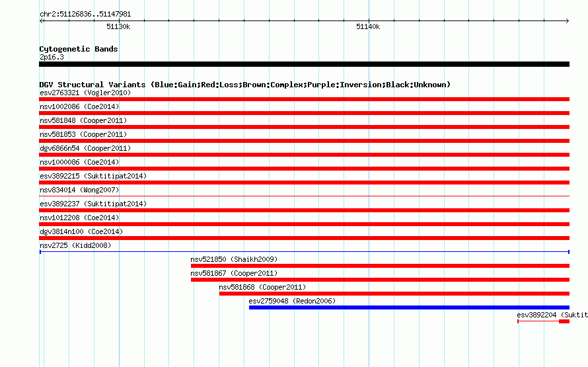Open variant esv2759048 (Redon2006) label
Image resolution: width=588 pixels, height=367 pixels.
pos(292,301)
